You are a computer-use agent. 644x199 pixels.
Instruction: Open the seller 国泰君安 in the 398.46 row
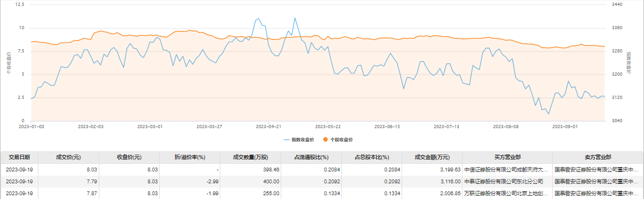596,169
